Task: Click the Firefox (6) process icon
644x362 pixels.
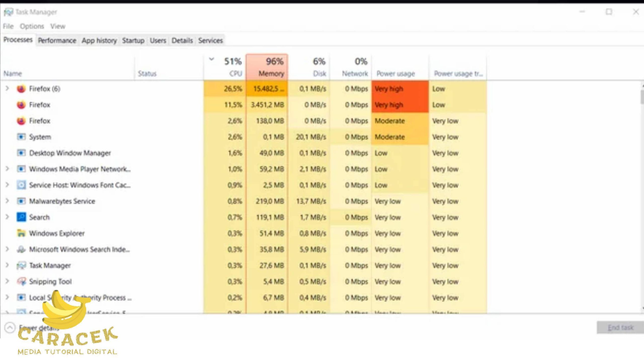Action: [21, 89]
